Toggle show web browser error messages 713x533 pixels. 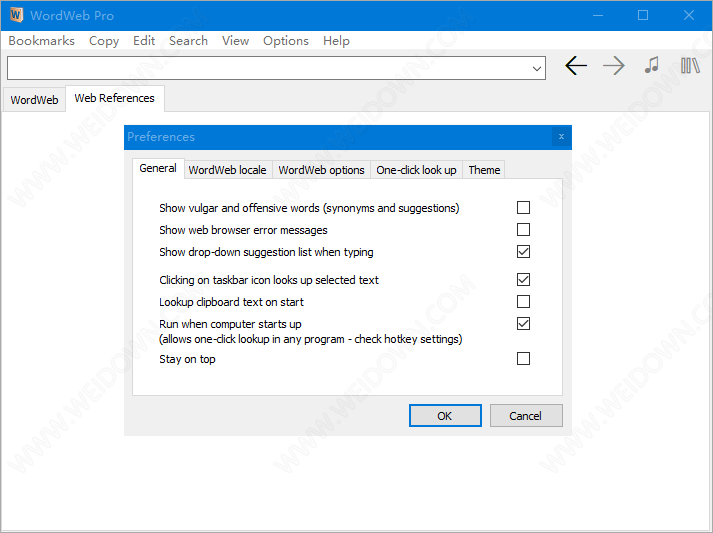[x=523, y=230]
